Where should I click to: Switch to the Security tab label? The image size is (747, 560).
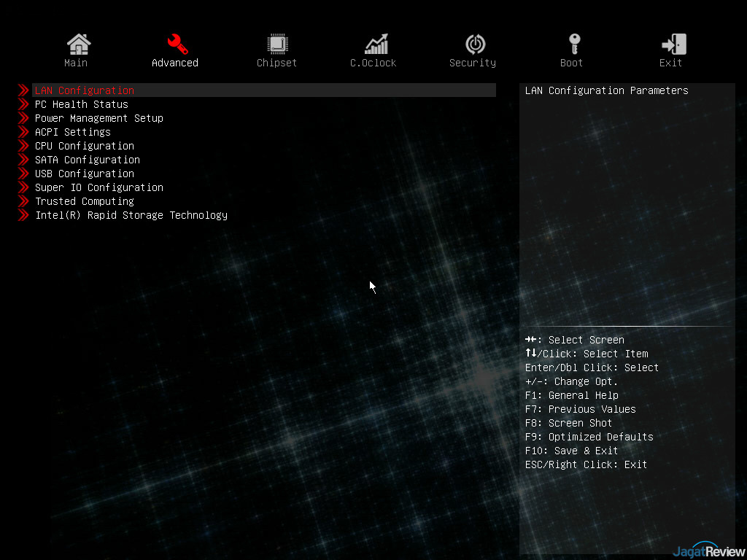pyautogui.click(x=473, y=63)
